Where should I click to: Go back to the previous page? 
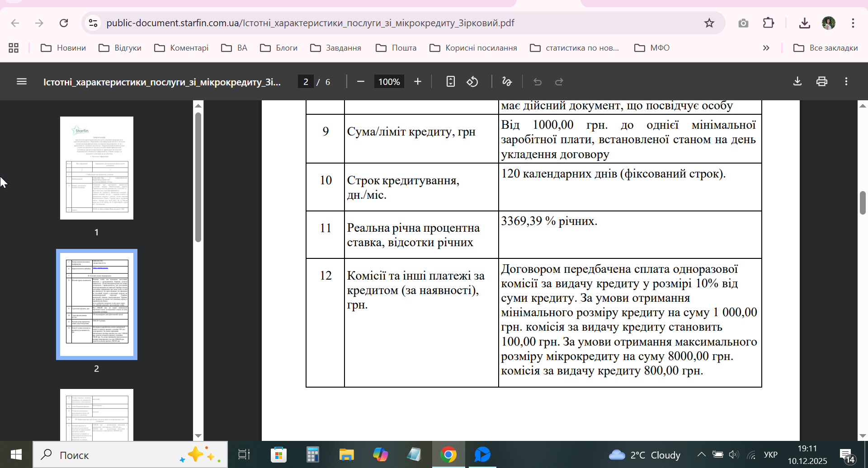[15, 23]
